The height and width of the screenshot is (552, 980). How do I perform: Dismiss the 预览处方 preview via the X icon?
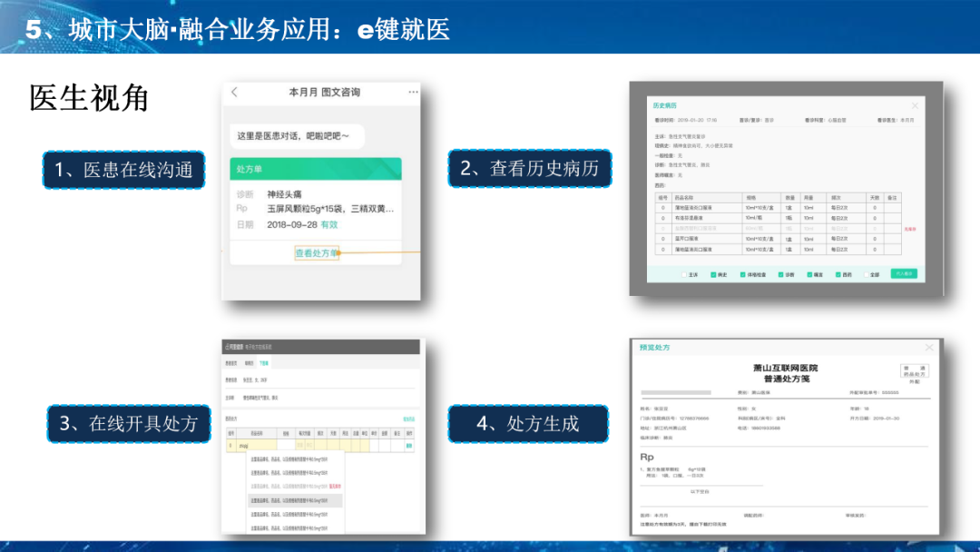coord(930,347)
